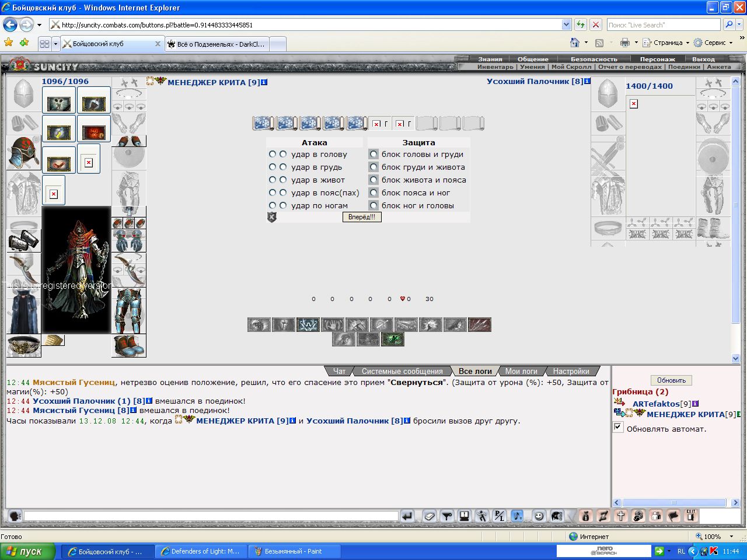Click the hooded skeleton character portrait
Viewport: 747px width, 560px height.
click(x=76, y=269)
